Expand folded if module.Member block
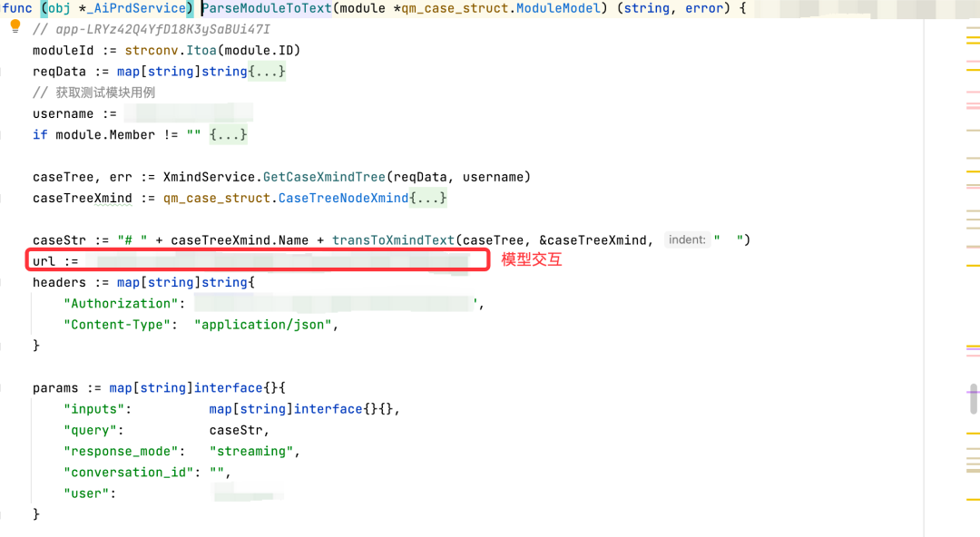 228,135
